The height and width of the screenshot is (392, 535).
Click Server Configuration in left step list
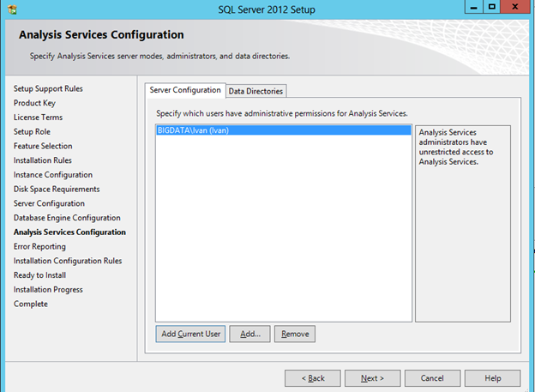tap(49, 203)
